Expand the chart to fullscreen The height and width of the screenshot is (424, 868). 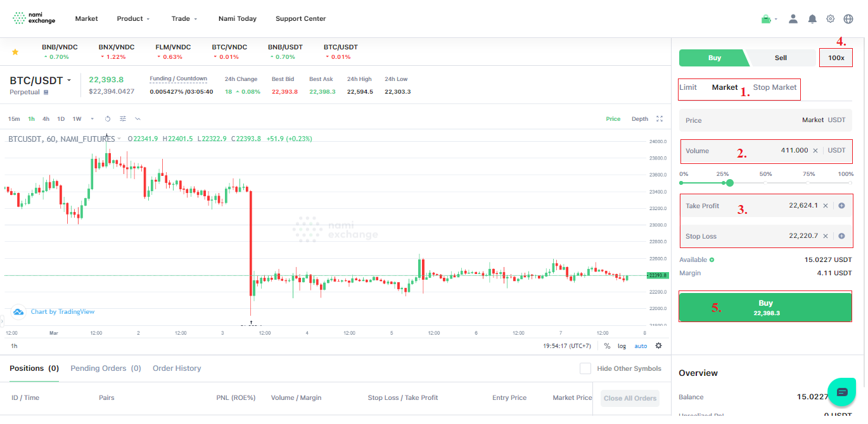[660, 118]
